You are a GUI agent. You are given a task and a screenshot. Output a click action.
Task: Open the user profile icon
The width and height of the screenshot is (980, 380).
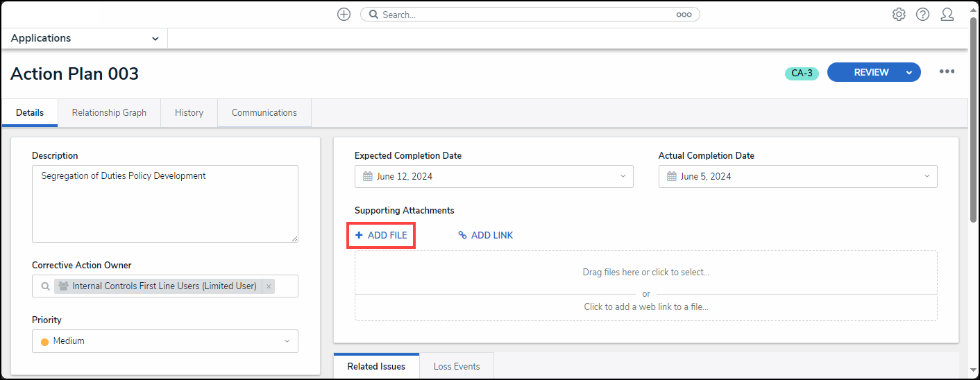pos(947,15)
